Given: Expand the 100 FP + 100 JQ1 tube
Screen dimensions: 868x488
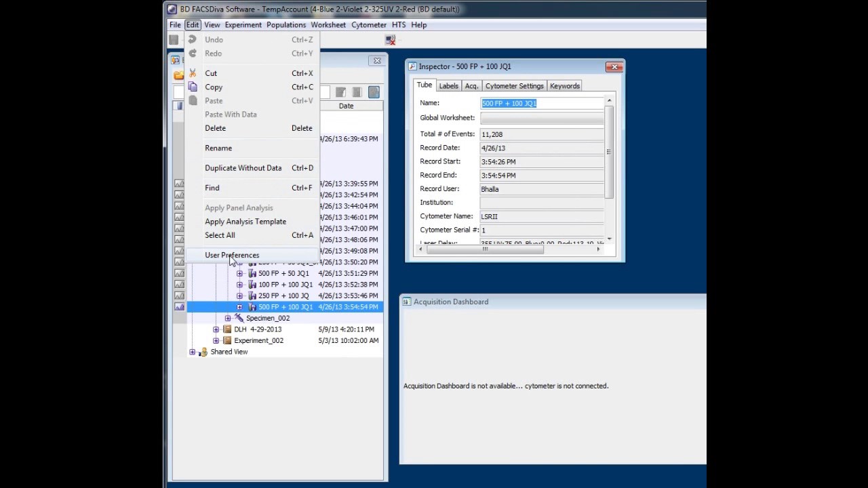Looking at the screenshot, I should point(239,285).
